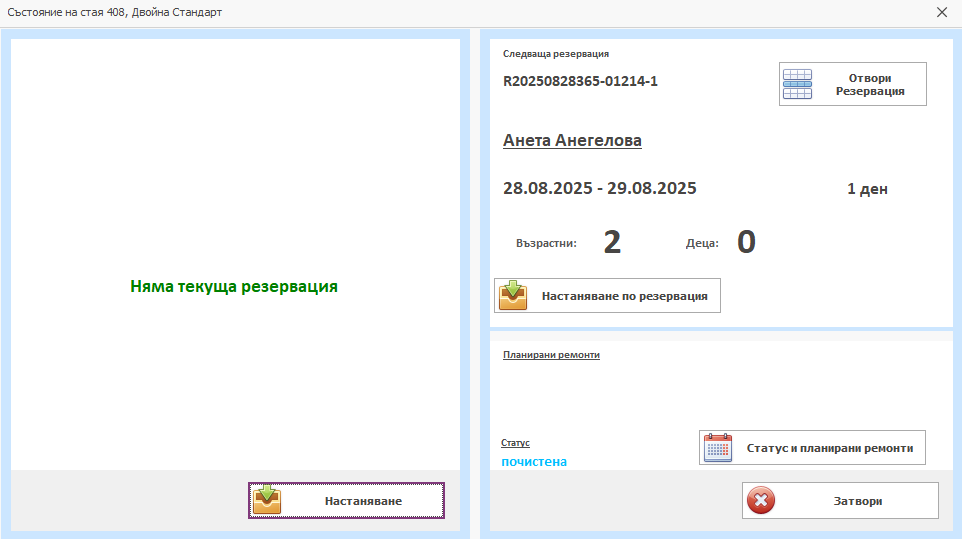
Task: Click the red X icon on Затвори
Action: 761,501
